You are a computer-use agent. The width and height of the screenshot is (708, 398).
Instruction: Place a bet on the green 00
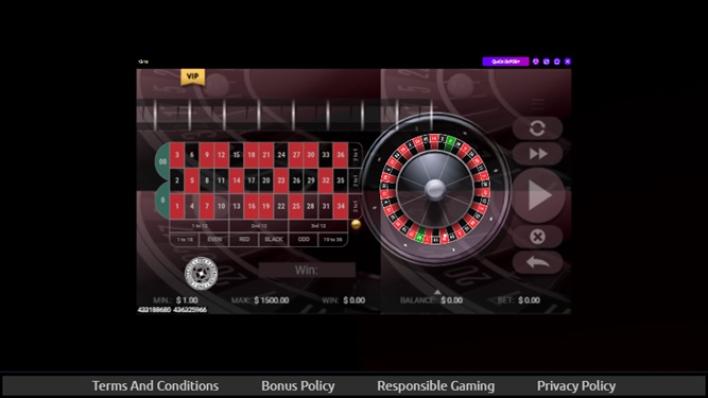[x=163, y=161]
